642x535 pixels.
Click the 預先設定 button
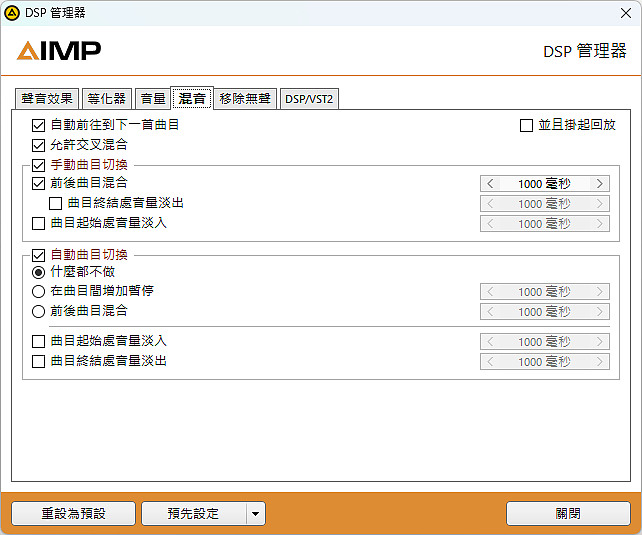pyautogui.click(x=194, y=513)
